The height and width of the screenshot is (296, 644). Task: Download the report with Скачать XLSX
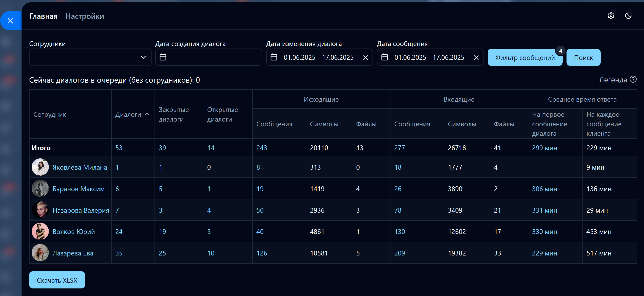(x=57, y=280)
